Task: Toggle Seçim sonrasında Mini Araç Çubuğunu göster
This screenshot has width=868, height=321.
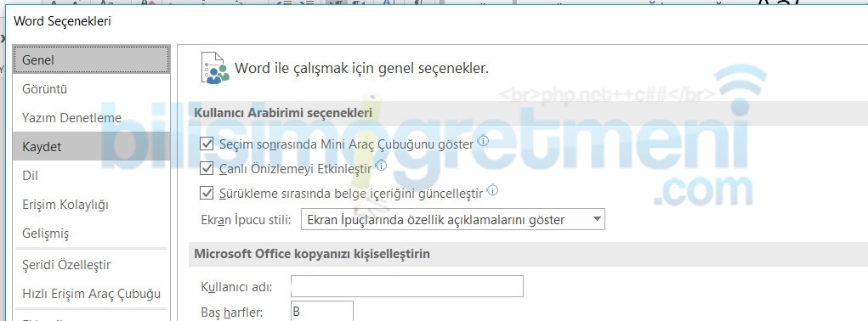Action: click(207, 144)
